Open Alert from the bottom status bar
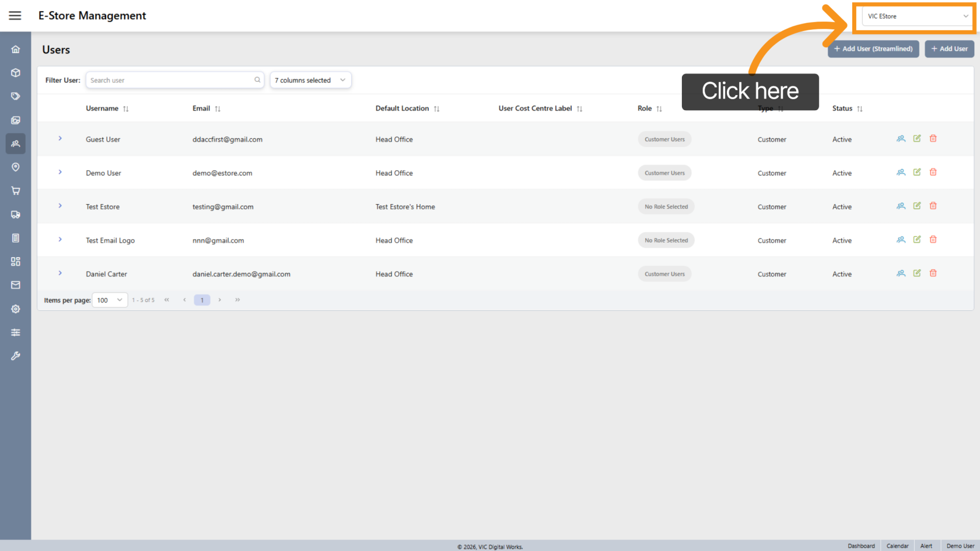 point(926,546)
